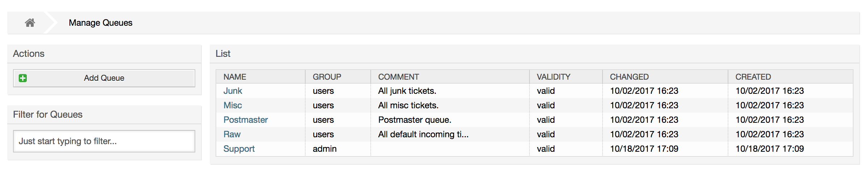Click the Actions panel heading

pos(29,54)
